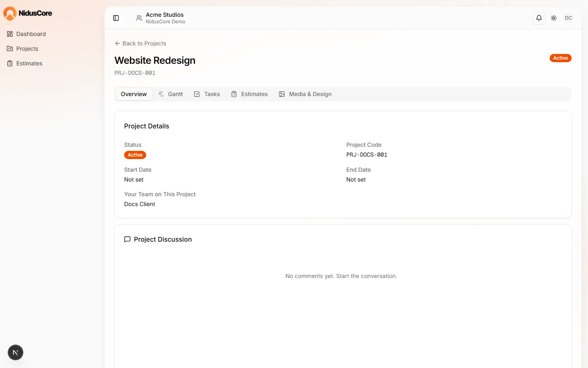The height and width of the screenshot is (368, 588).
Task: Click the NidusCore logo
Action: [x=28, y=13]
